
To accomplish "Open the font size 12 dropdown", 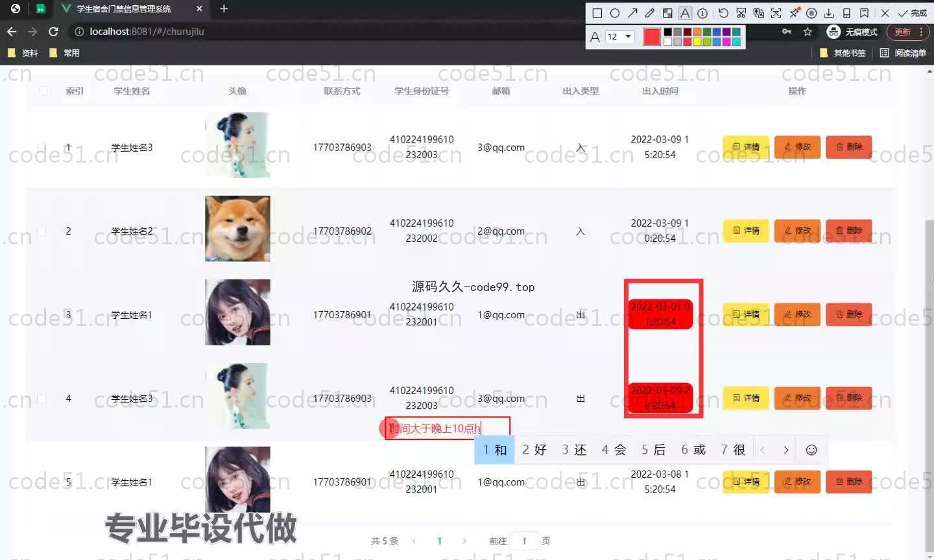I will [620, 36].
